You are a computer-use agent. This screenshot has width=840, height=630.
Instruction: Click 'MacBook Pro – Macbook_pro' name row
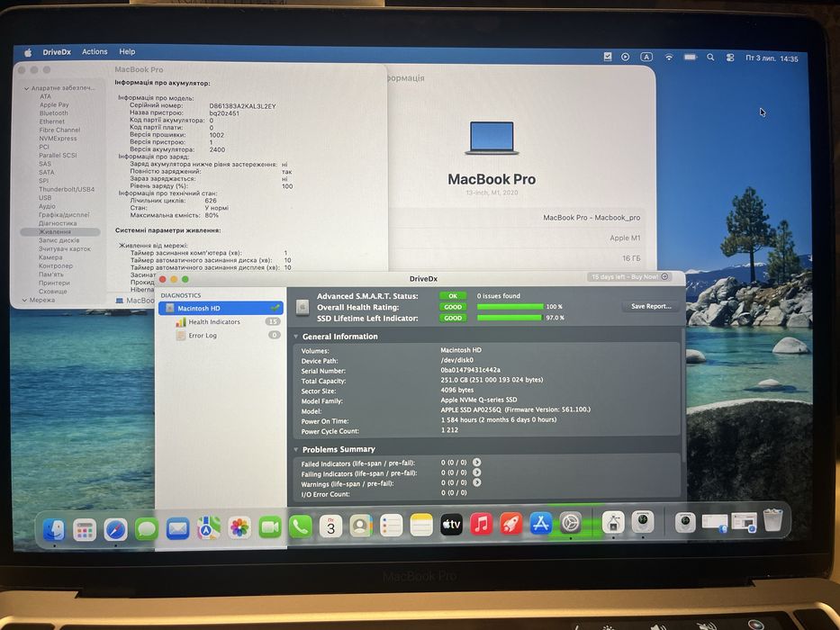click(592, 218)
